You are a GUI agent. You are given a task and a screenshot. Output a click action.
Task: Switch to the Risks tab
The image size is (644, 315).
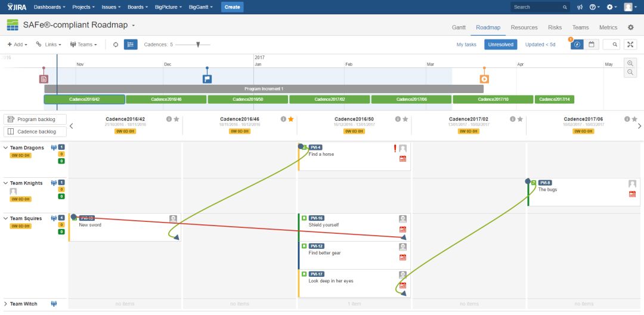(x=555, y=27)
